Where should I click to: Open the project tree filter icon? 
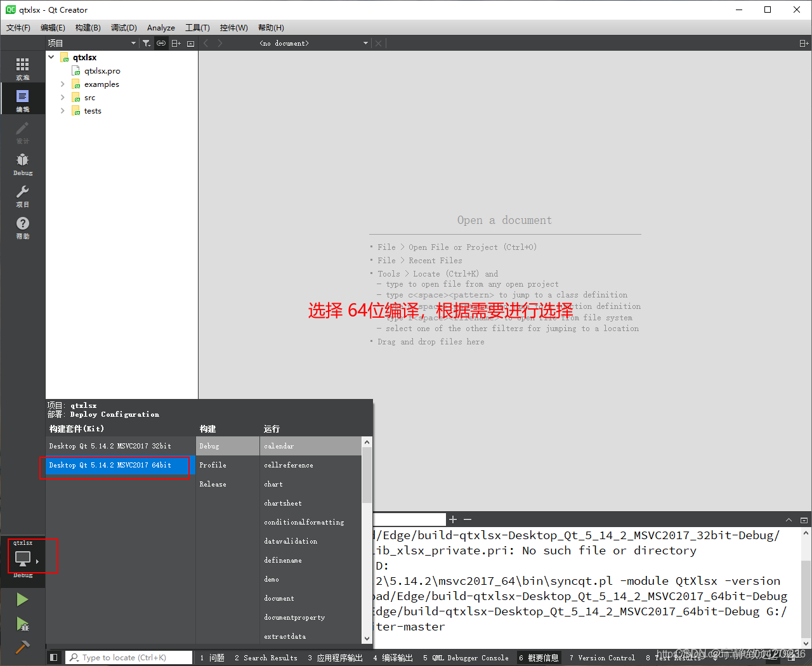(147, 43)
